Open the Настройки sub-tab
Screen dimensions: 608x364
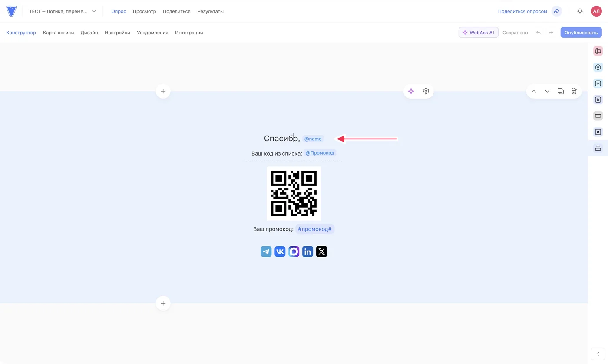point(117,33)
